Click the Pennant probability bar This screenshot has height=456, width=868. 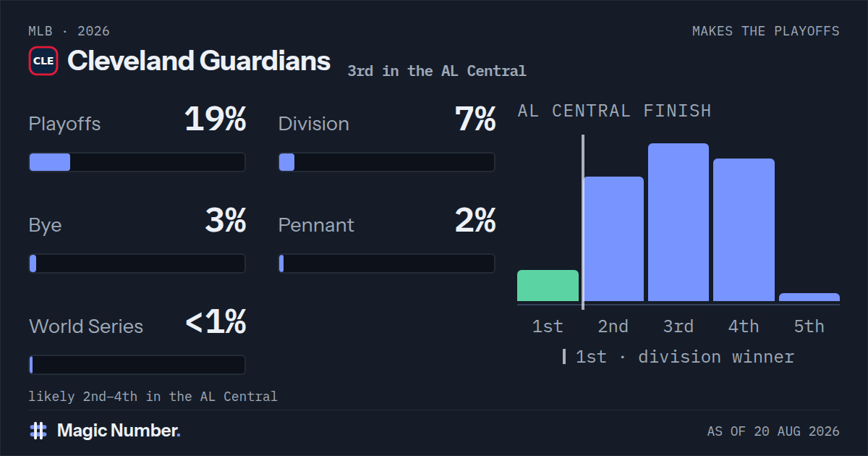387,263
